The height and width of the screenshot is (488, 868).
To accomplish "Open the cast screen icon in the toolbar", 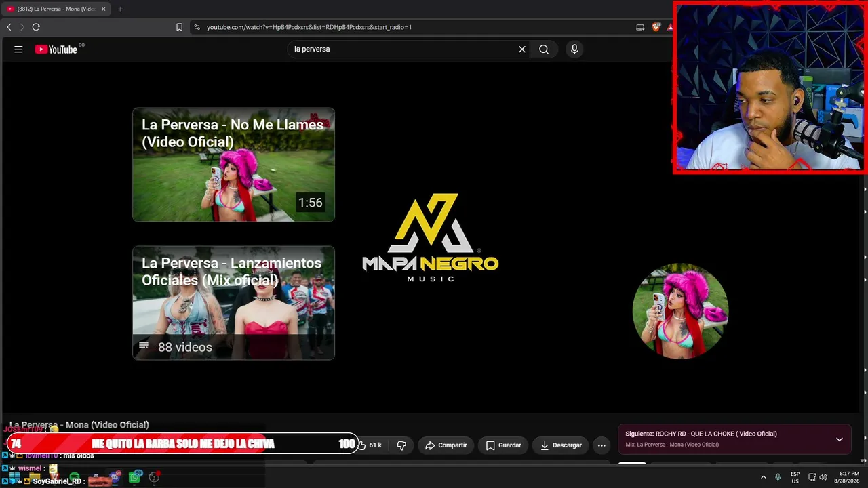I will pyautogui.click(x=640, y=27).
